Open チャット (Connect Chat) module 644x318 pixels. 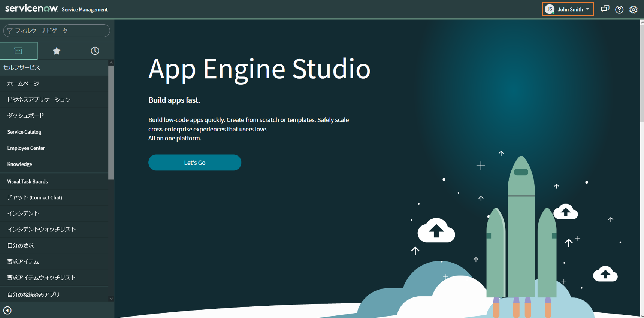tap(54, 197)
